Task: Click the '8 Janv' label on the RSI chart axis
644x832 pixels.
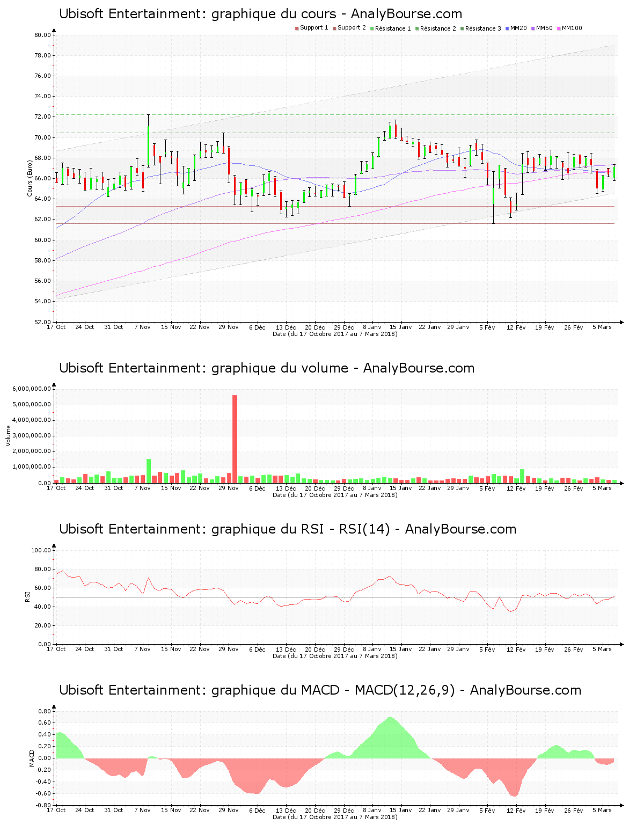Action: [x=372, y=649]
